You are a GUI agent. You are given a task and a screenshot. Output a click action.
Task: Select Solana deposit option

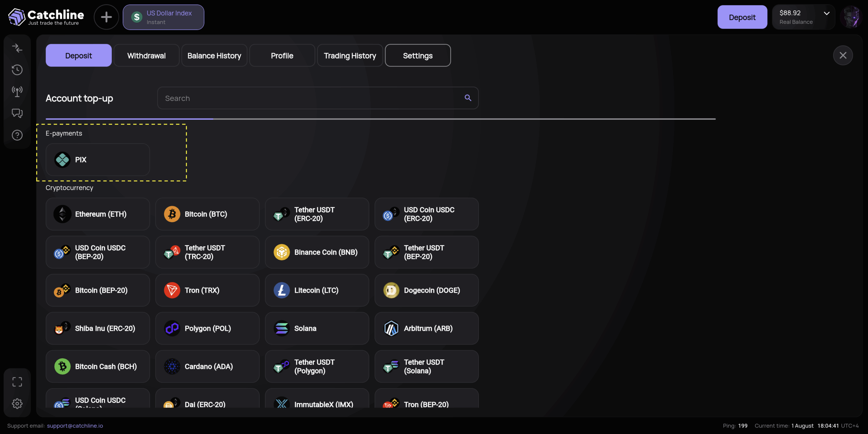tap(317, 328)
